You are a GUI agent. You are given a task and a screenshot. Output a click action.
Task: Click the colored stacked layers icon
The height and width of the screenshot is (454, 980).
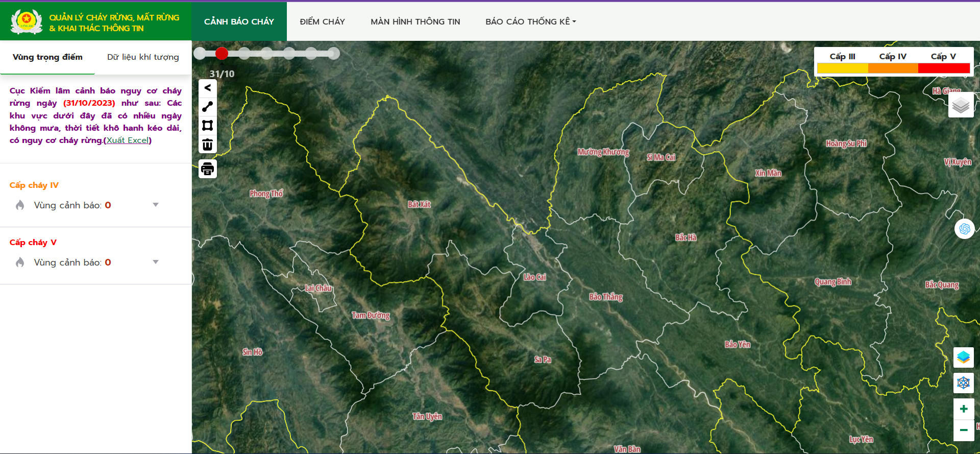[963, 357]
